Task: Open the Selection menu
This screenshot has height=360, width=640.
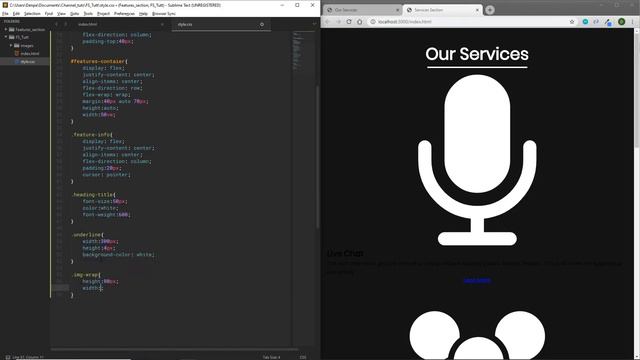Action: point(32,13)
